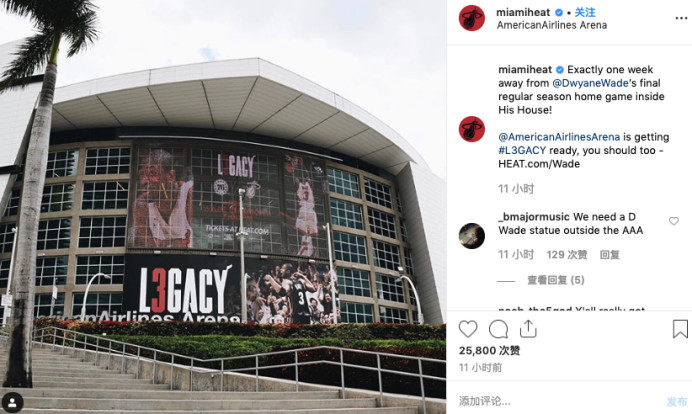Viewport: 692px width, 414px height.
Task: Like the post with the heart icon
Action: click(x=468, y=329)
